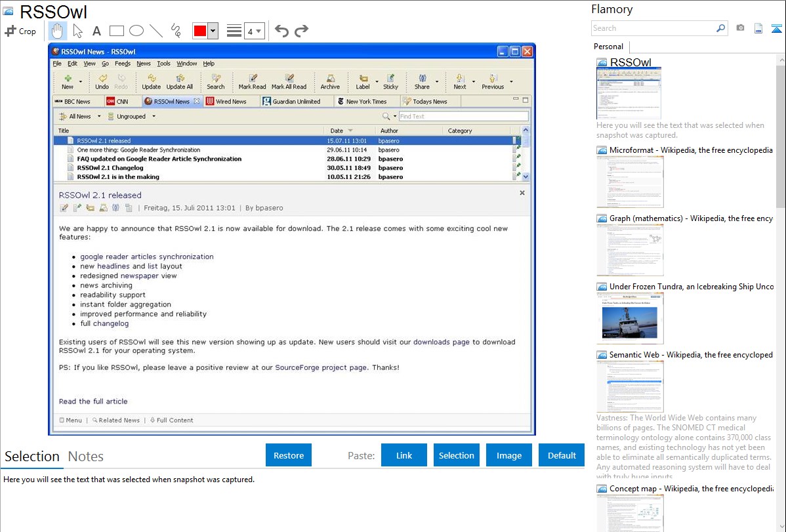
Task: Click the camera snapshot icon
Action: coord(740,28)
